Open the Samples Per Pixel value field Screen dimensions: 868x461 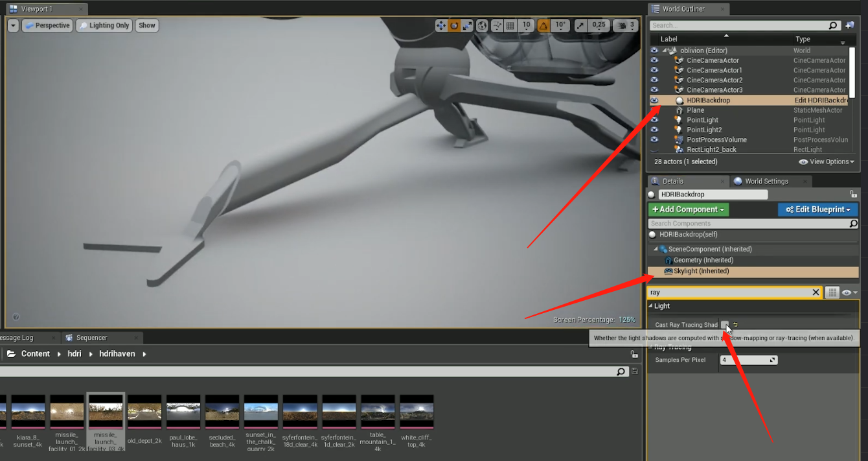coord(748,360)
